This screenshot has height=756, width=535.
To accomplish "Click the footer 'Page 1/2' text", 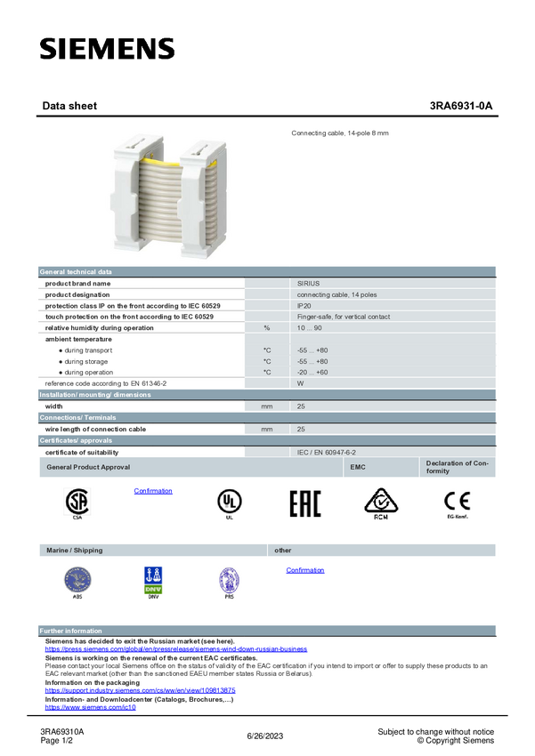I will (x=56, y=741).
